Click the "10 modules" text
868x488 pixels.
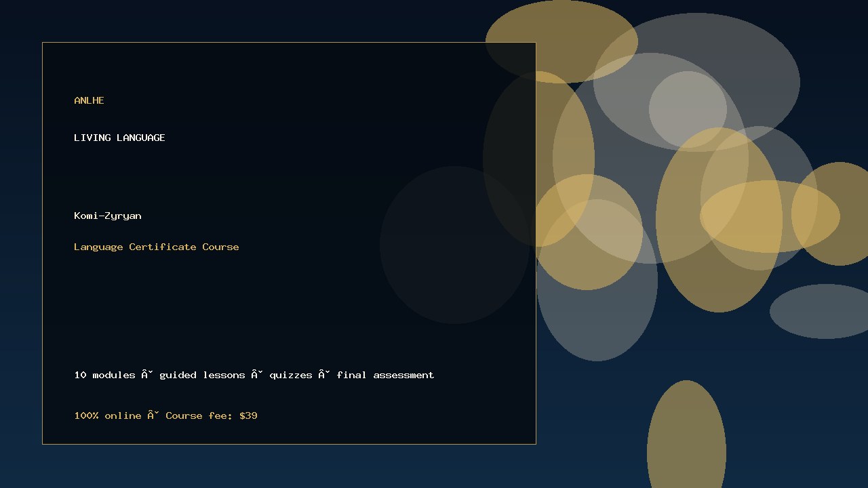(x=104, y=375)
